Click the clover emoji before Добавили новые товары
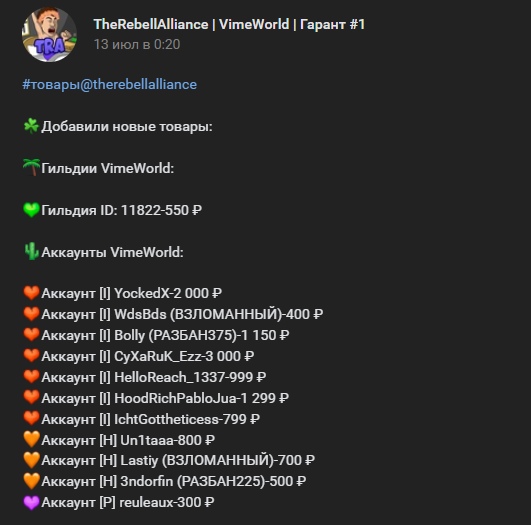 point(31,126)
